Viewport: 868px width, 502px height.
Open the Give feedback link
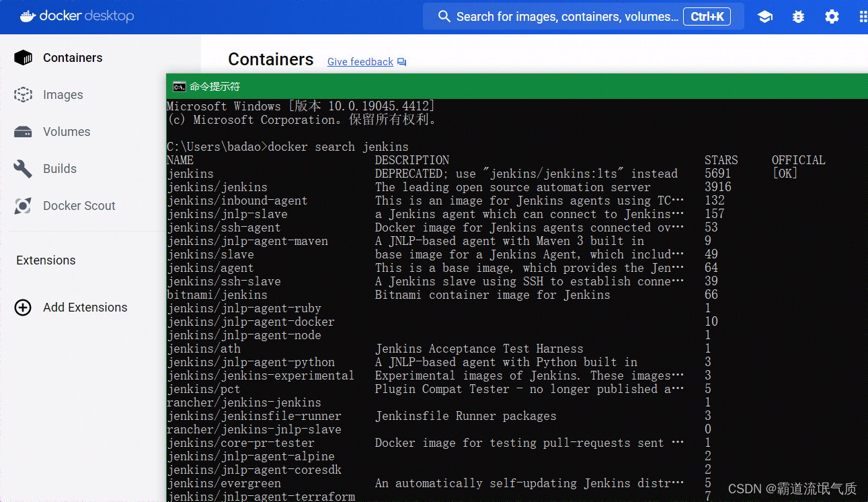click(360, 62)
